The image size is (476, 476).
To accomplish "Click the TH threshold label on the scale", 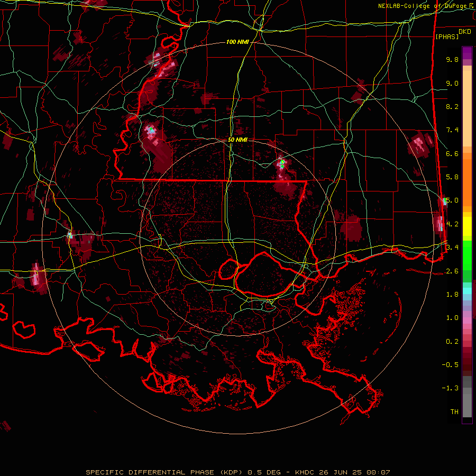I will point(454,412).
